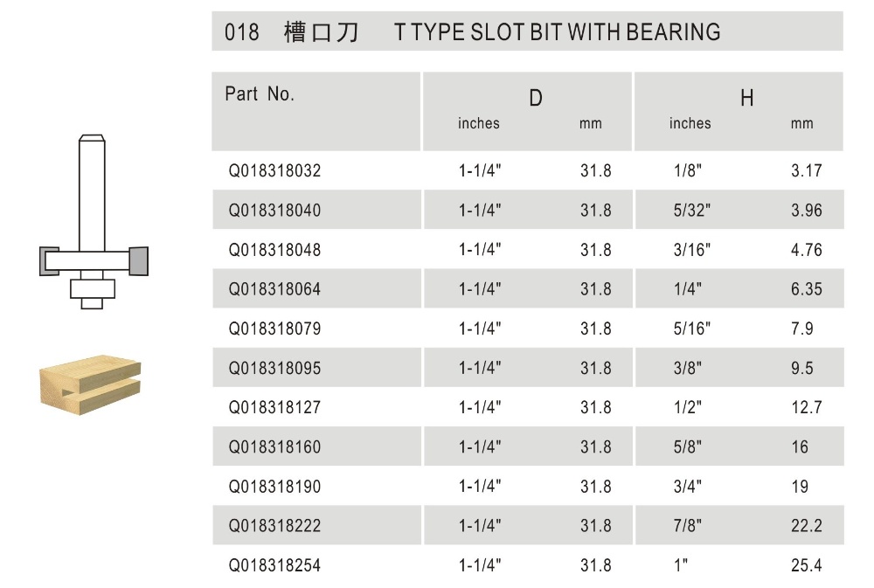Select the Part No. column header
The height and width of the screenshot is (588, 874).
260,94
